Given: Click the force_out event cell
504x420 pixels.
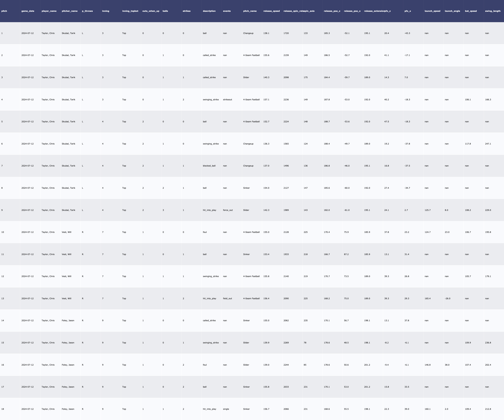Looking at the screenshot, I should click(227, 210).
